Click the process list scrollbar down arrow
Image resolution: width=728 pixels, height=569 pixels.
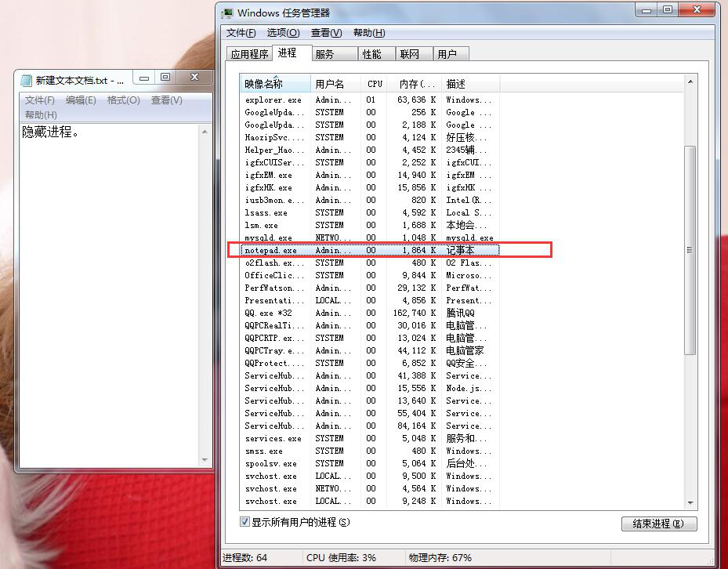click(689, 502)
